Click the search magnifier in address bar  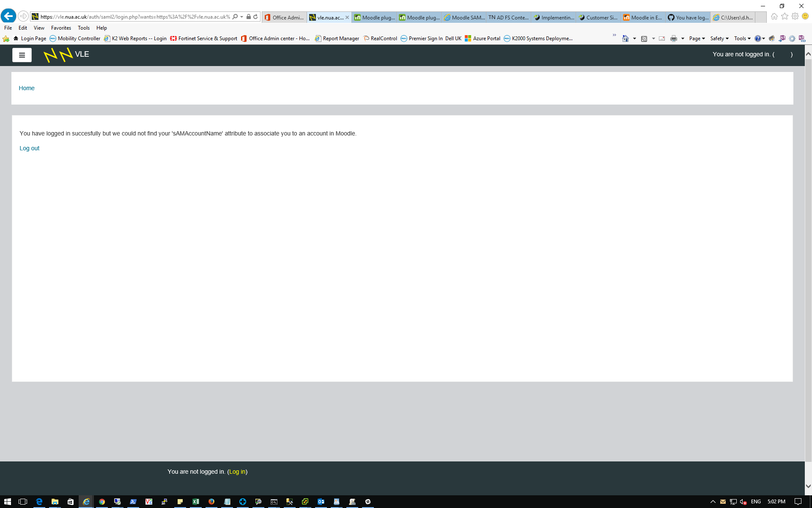point(235,17)
